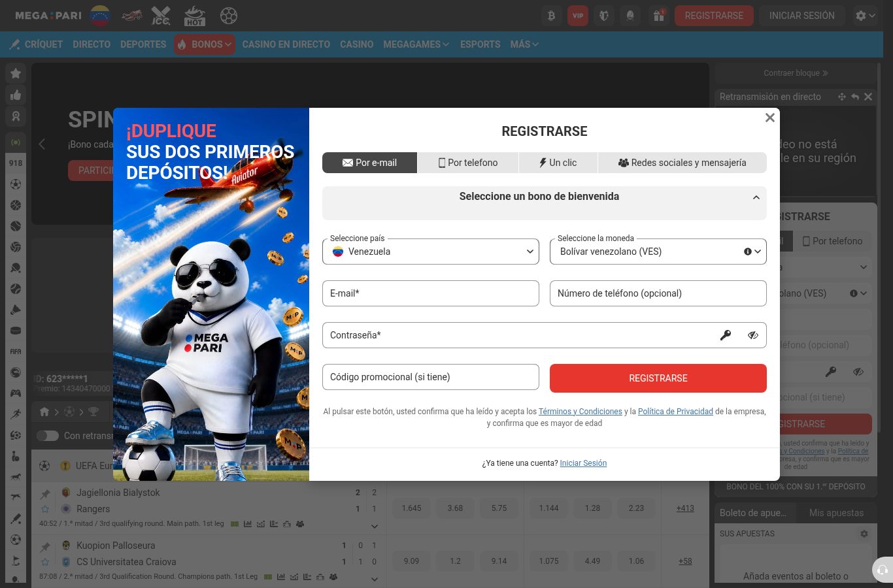Open the football icon in top header
893x588 pixels.
coord(229,16)
